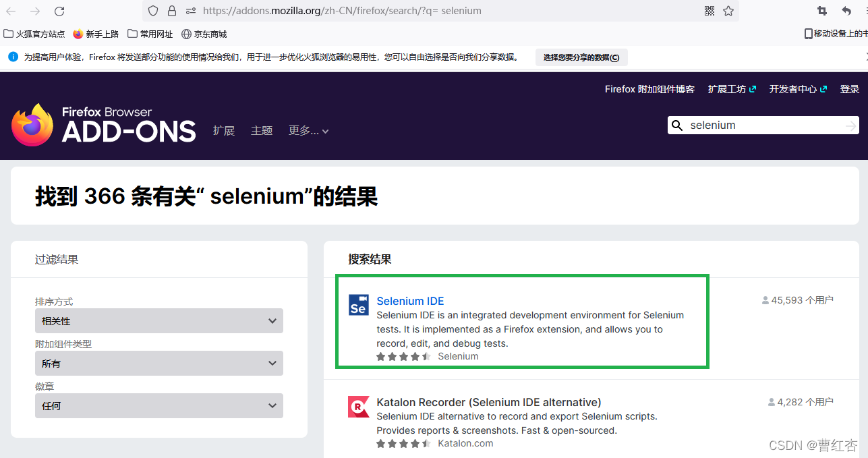
Task: Click the undo arrow toolbar icon
Action: point(846,11)
